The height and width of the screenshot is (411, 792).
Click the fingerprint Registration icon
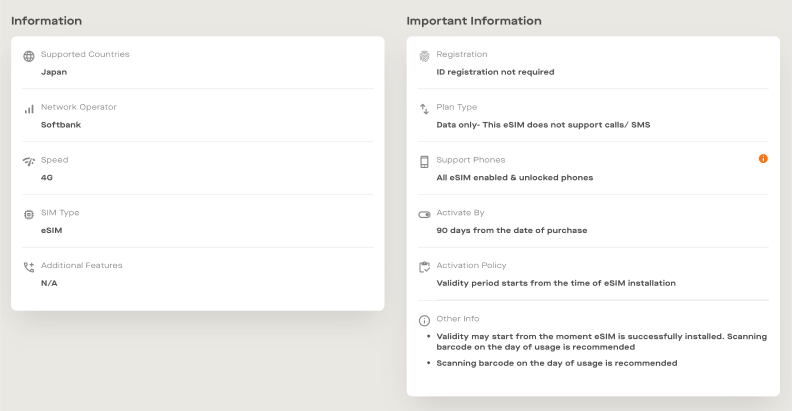(424, 56)
